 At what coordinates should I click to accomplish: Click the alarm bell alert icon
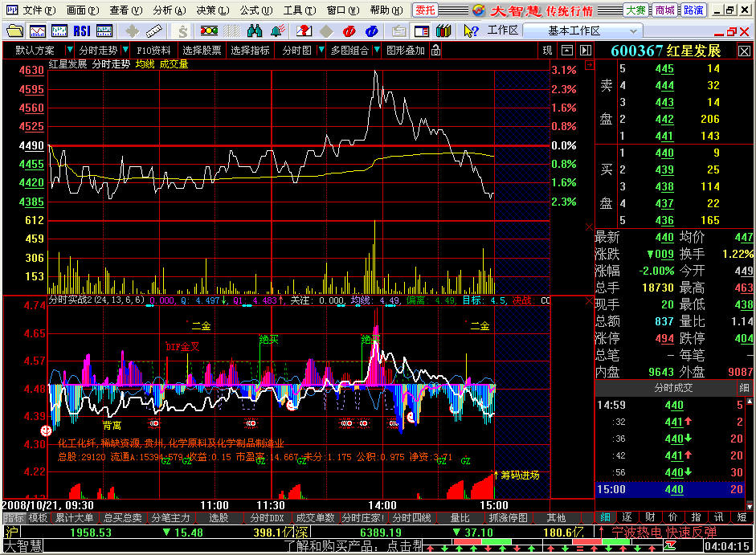tap(277, 31)
